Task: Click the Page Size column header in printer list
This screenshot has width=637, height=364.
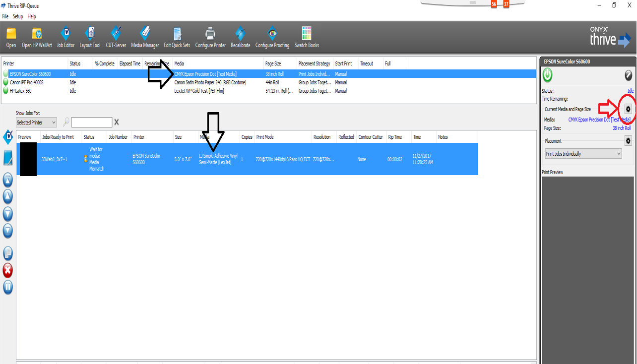Action: 280,63
